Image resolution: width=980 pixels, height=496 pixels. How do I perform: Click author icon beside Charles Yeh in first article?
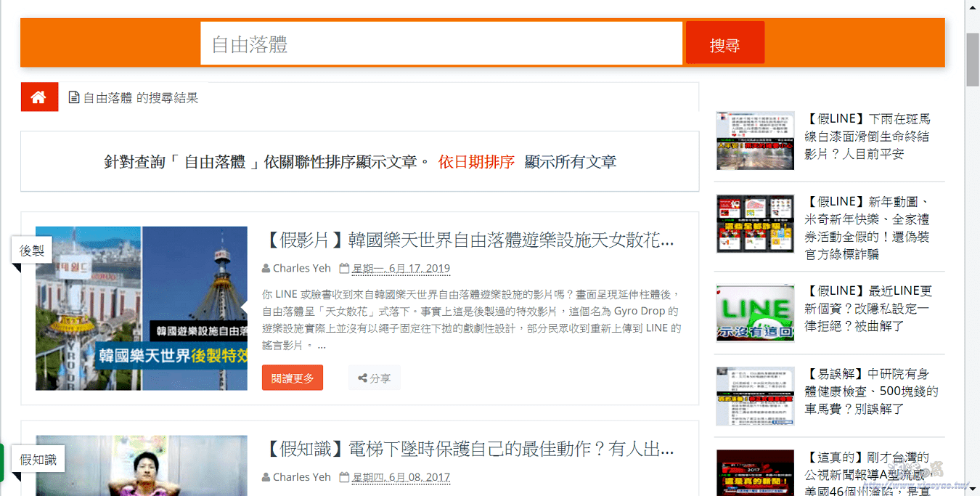coord(266,269)
